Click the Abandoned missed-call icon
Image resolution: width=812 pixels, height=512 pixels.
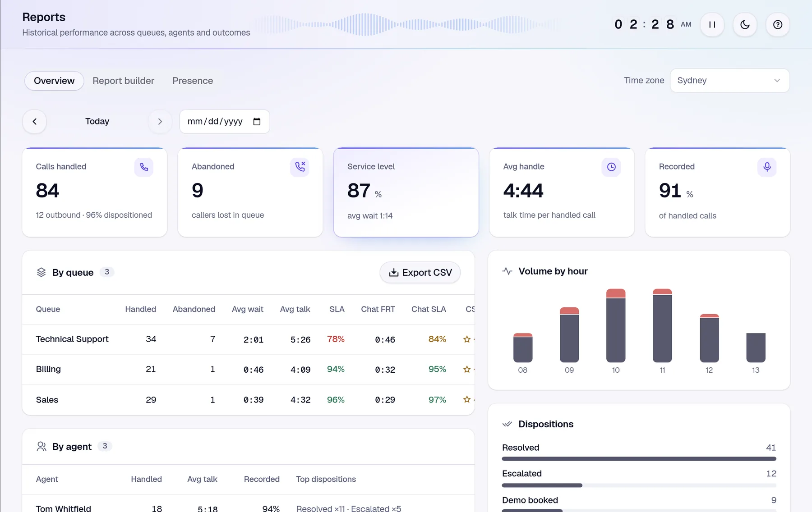point(300,167)
